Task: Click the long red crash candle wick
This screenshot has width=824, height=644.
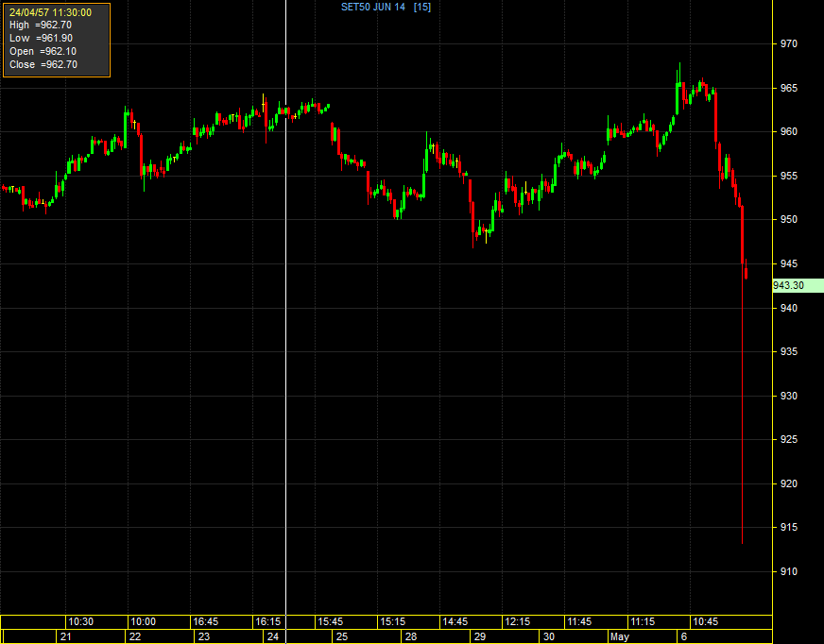Action: tap(742, 404)
